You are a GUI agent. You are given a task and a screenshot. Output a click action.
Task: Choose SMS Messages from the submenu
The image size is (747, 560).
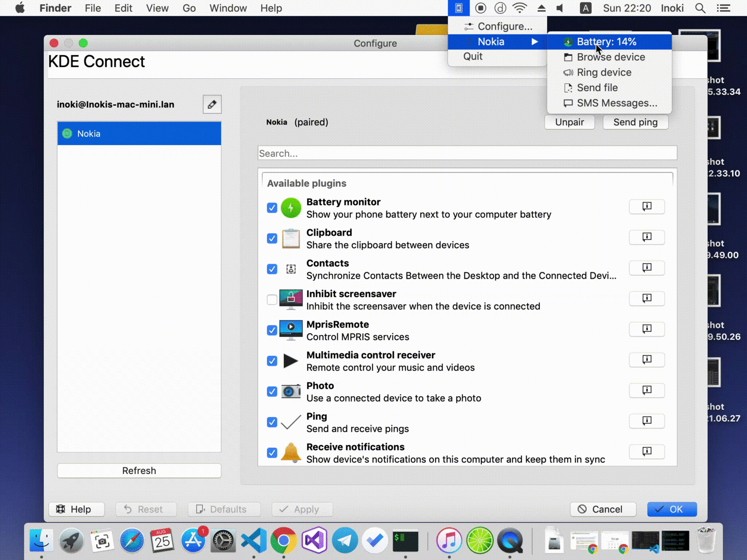click(x=616, y=103)
